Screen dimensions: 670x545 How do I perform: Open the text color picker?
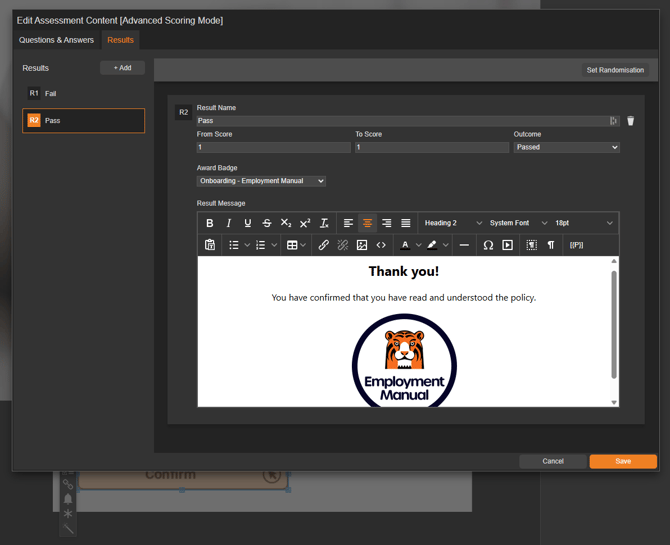tap(405, 245)
